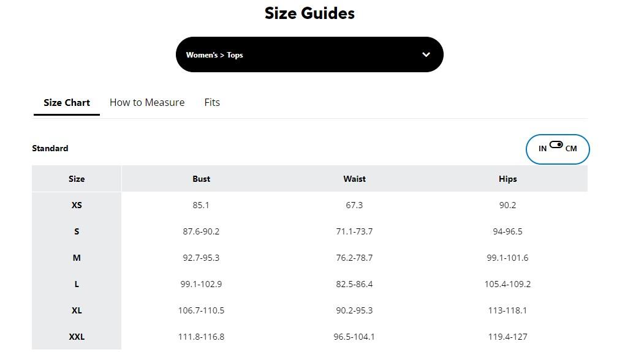Click the Size Guides heading
The image size is (644, 352).
[309, 13]
